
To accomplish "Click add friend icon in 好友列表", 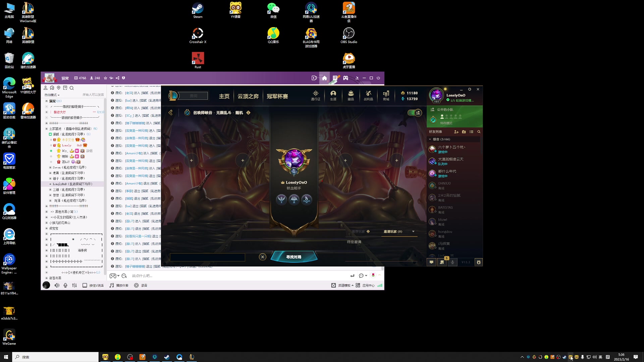I will point(456,132).
